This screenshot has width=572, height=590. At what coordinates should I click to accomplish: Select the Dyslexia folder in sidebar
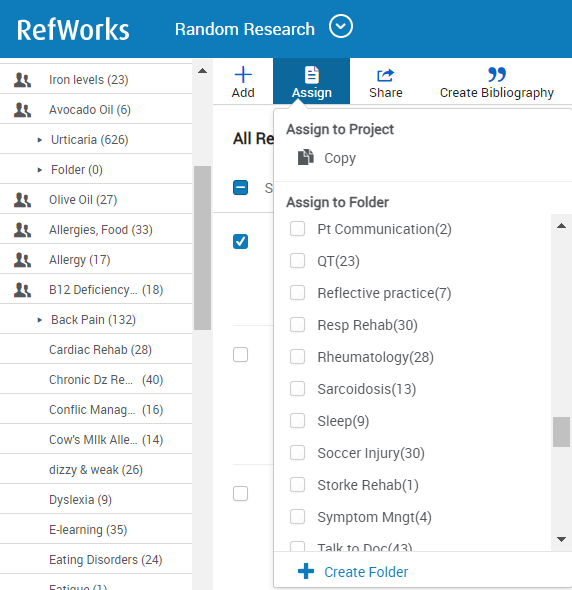(80, 500)
